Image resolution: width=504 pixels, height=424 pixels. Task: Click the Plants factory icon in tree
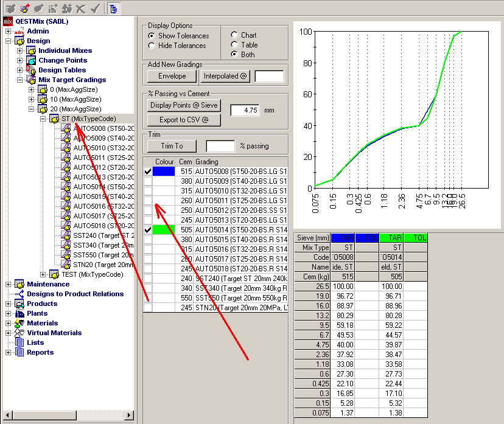19,313
